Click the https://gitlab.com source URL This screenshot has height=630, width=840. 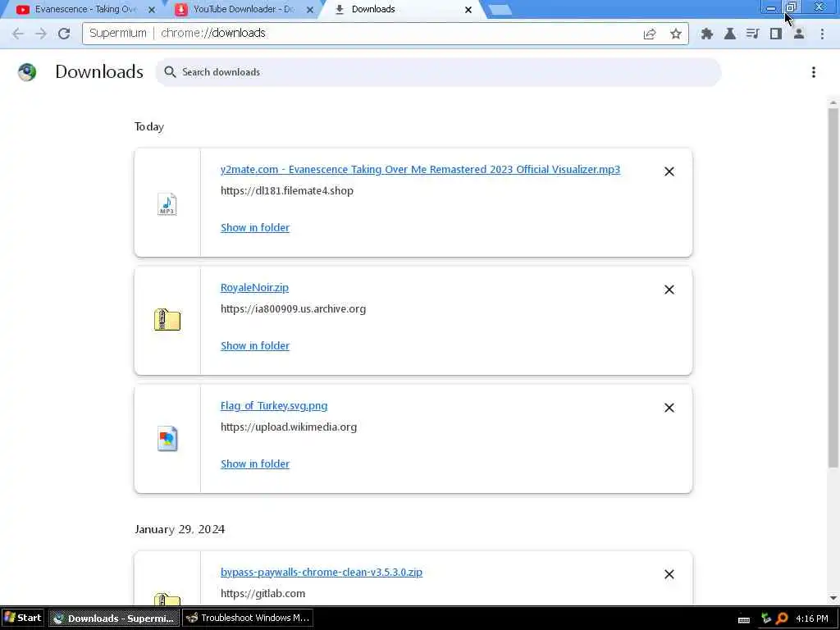pos(262,594)
